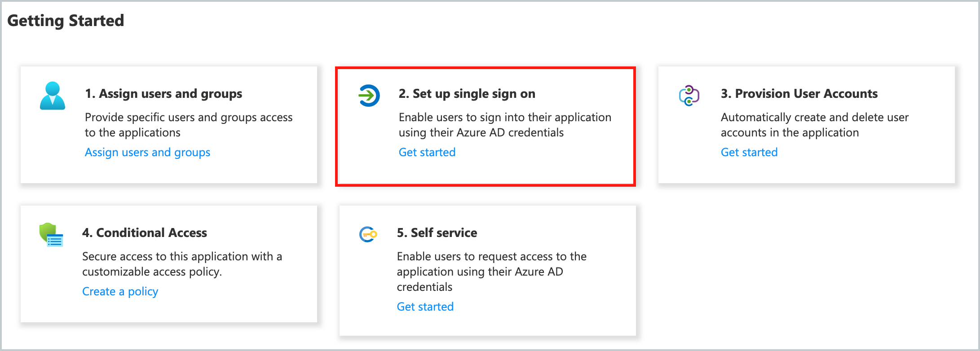This screenshot has width=980, height=351.
Task: Click Get started under Self service
Action: click(425, 306)
